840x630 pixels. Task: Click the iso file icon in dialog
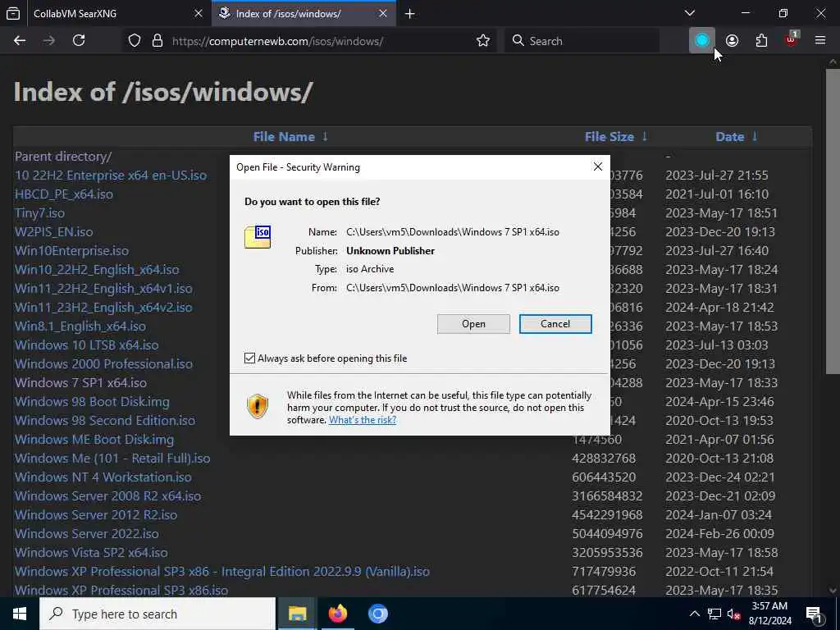258,237
